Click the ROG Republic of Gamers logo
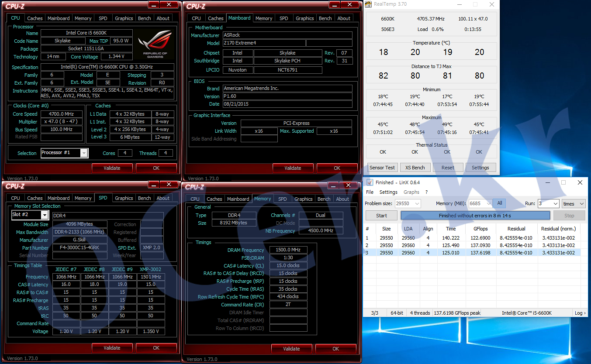Viewport: 591px width, 364px height. pos(155,44)
